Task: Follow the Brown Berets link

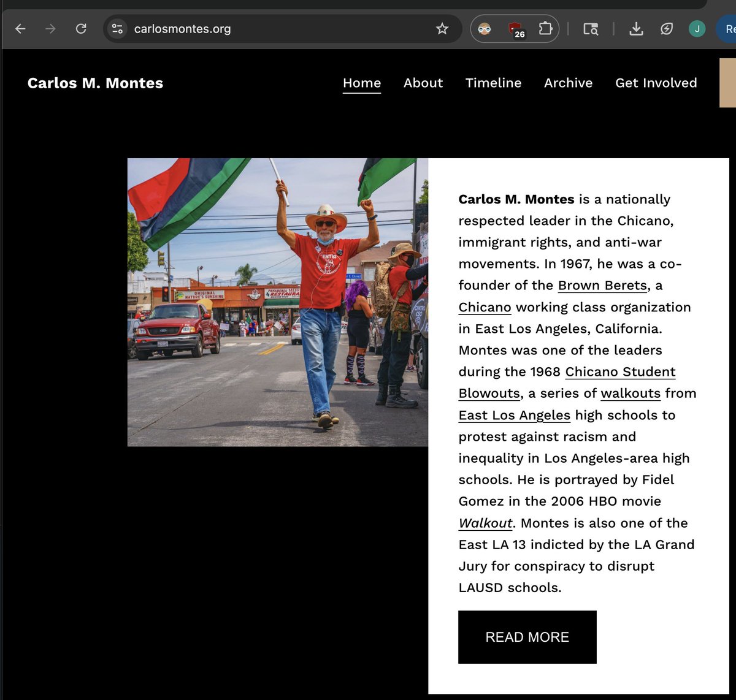Action: (x=602, y=286)
